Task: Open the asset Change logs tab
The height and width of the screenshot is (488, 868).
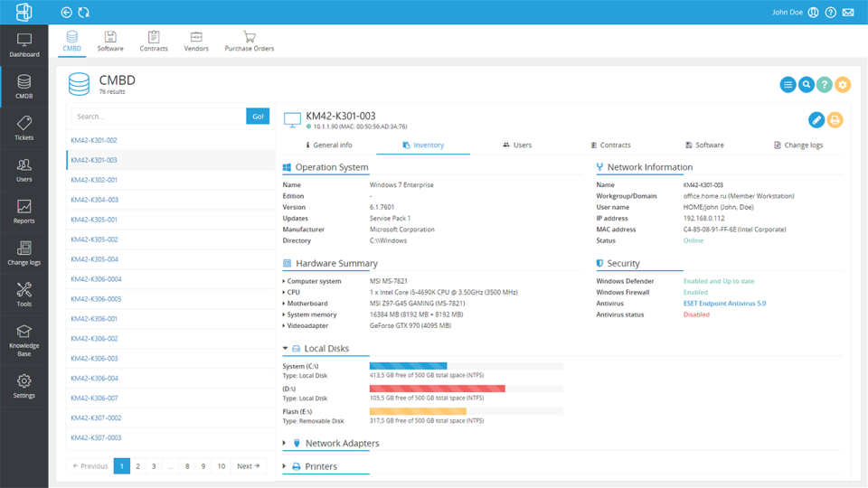Action: (798, 145)
